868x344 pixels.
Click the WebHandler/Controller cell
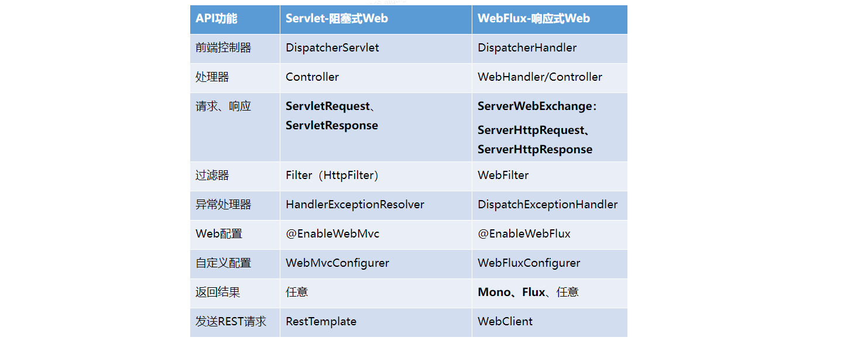pyautogui.click(x=550, y=78)
